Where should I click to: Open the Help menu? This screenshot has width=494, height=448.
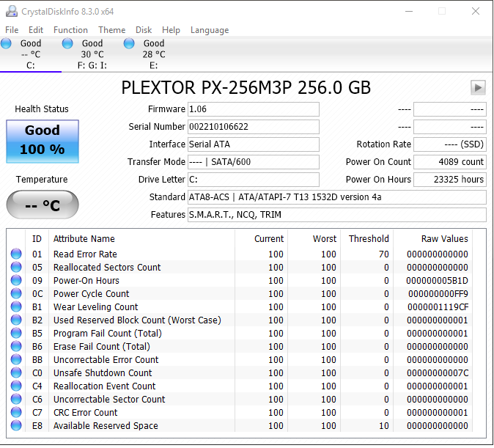point(171,30)
